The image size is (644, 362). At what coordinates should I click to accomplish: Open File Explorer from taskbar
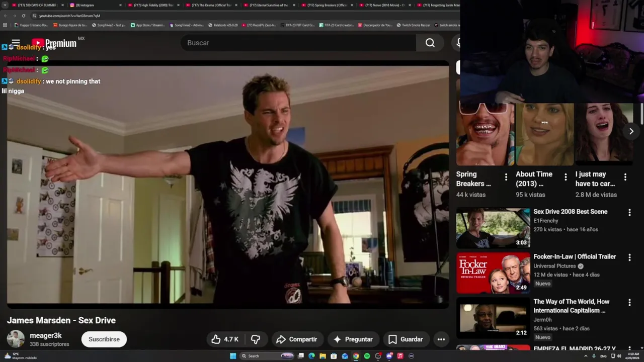323,356
